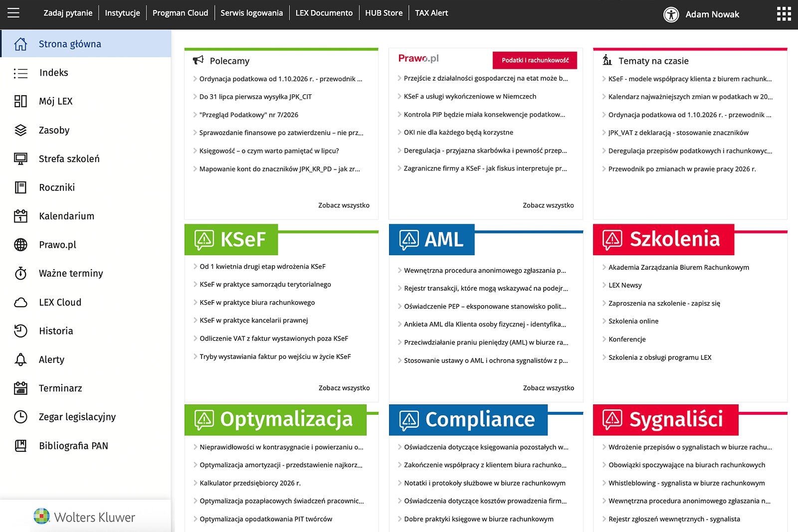
Task: Open 'OKI nie dla każdego będą korzystne'
Action: (458, 132)
